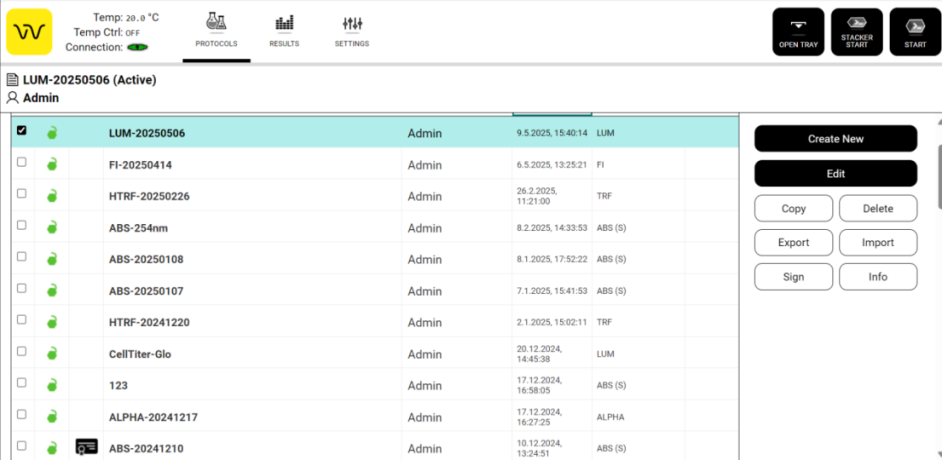Select the ABS-254nm protocol name
The height and width of the screenshot is (460, 942).
point(137,228)
